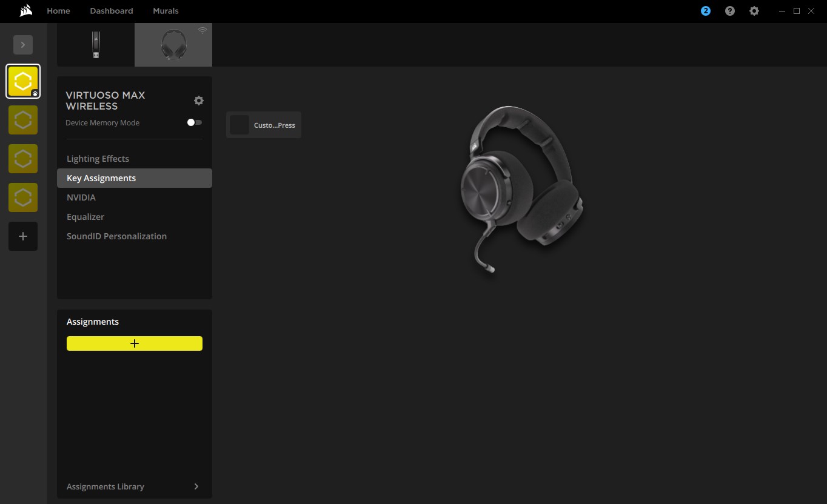Open the NVIDIA section
This screenshot has width=827, height=504.
pyautogui.click(x=135, y=197)
